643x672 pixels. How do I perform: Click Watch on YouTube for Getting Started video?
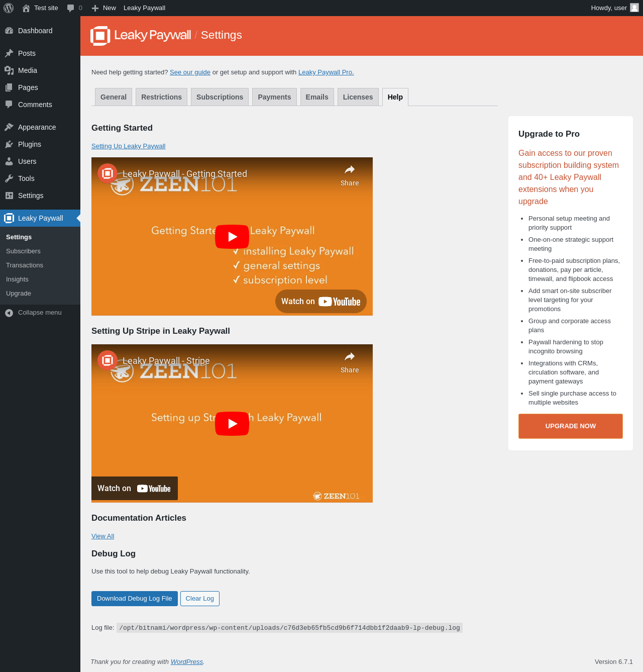coord(321,302)
